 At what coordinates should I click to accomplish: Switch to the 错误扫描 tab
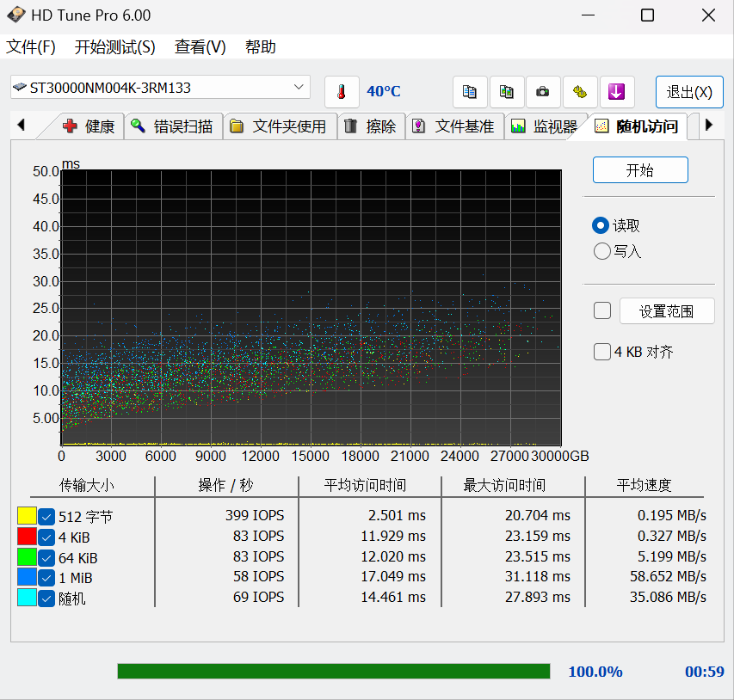tap(174, 126)
